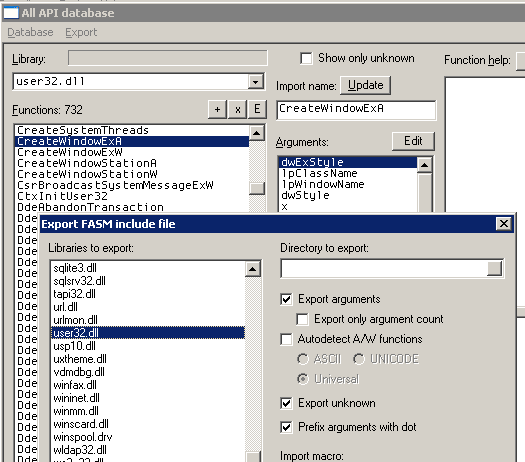Click the Update button
The height and width of the screenshot is (462, 525).
click(x=365, y=85)
